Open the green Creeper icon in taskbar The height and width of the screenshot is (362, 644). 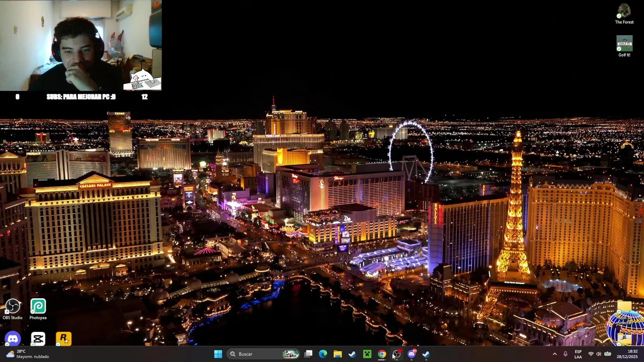tap(367, 354)
